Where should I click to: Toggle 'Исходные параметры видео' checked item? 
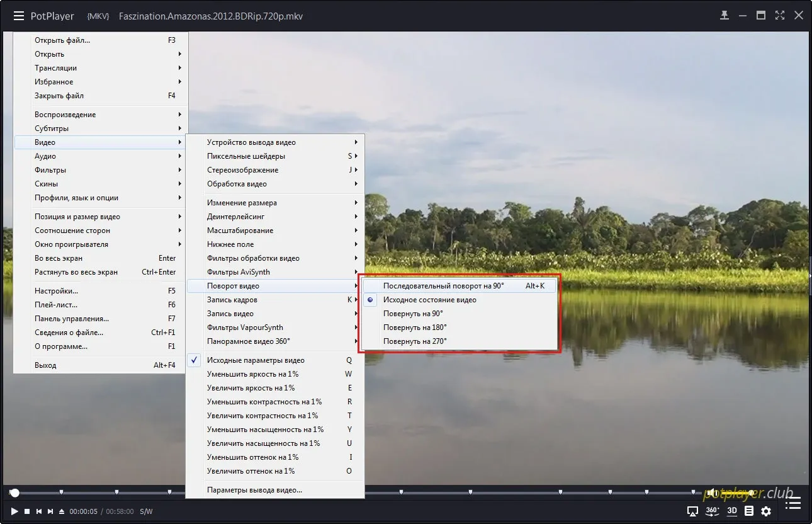(275, 360)
